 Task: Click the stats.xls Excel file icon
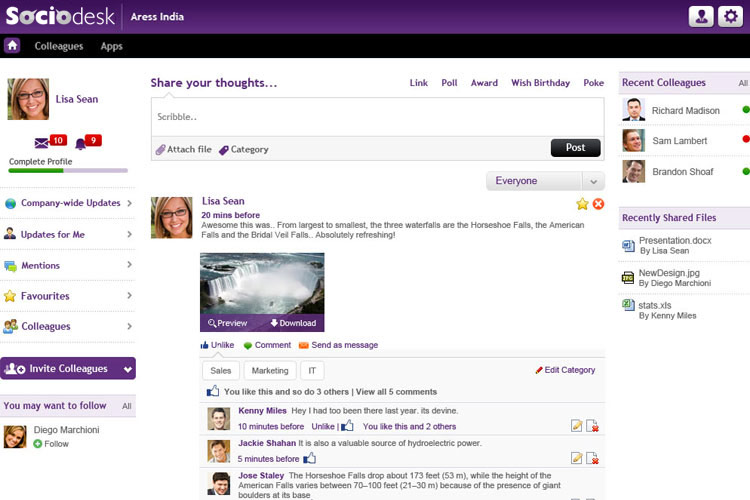click(x=628, y=305)
